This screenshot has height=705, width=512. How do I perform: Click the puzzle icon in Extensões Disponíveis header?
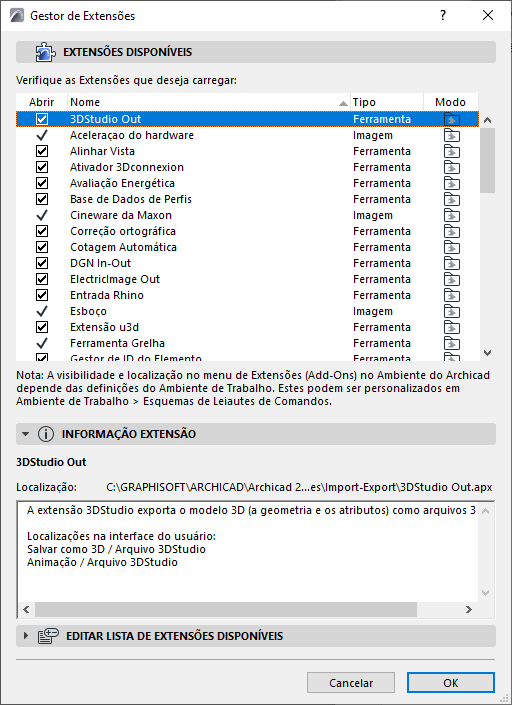pos(45,52)
